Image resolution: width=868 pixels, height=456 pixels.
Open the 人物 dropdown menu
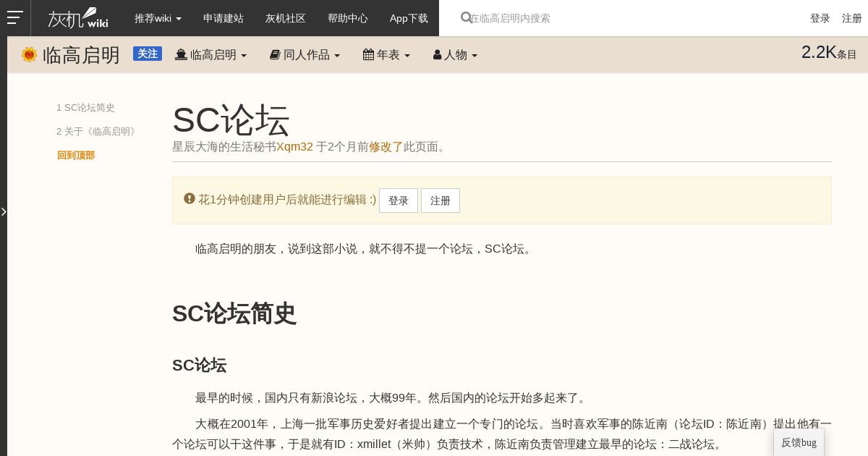pos(455,55)
